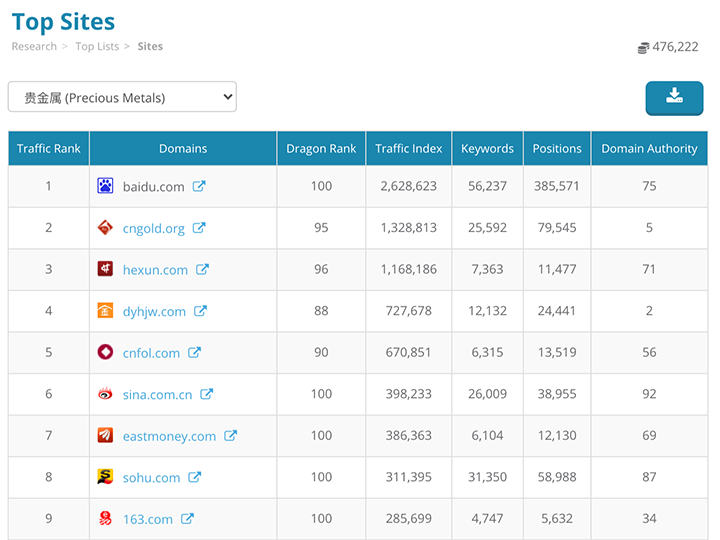Click external link icon next to dyhjw.com
This screenshot has height=540, width=720.
point(200,311)
